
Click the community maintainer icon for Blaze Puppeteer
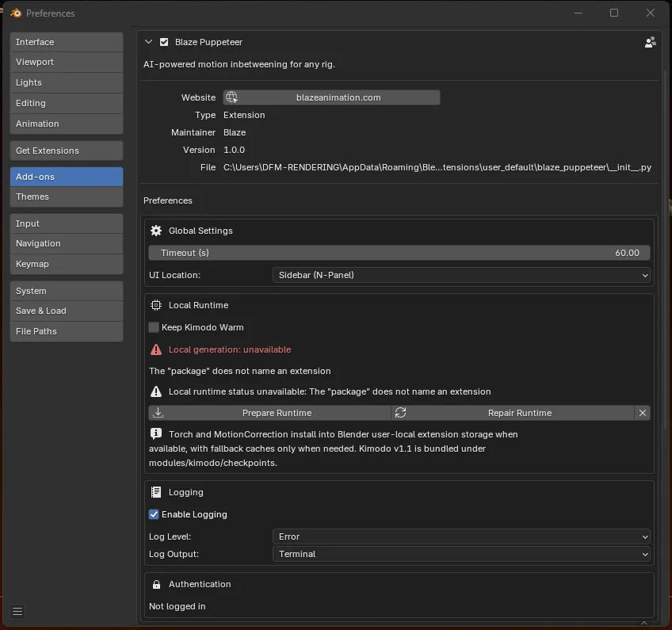tap(650, 42)
